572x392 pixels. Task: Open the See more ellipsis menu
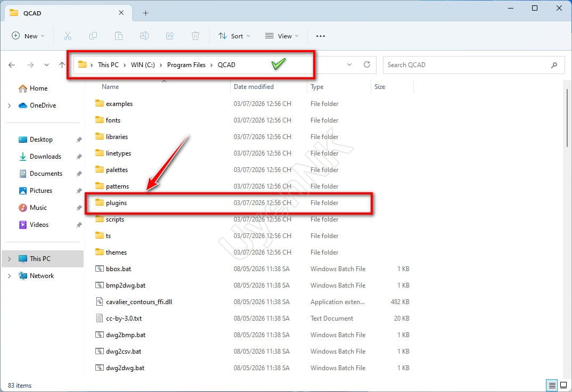point(320,36)
